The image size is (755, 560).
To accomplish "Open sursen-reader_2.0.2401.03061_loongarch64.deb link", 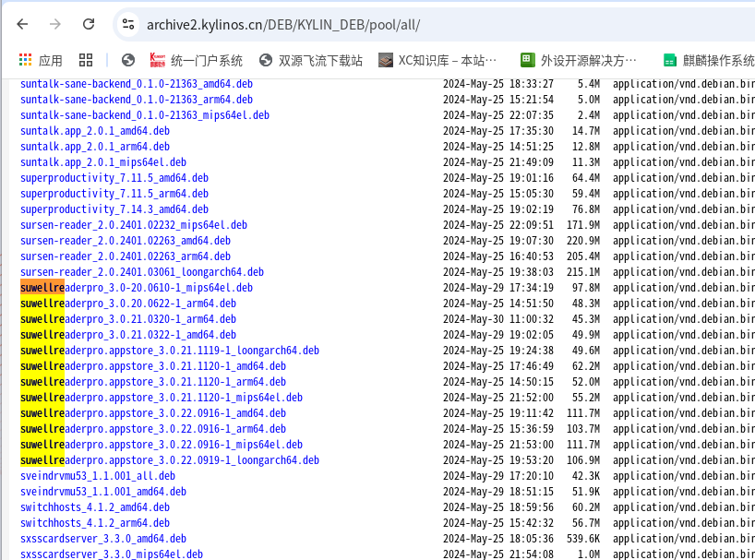I will 141,272.
